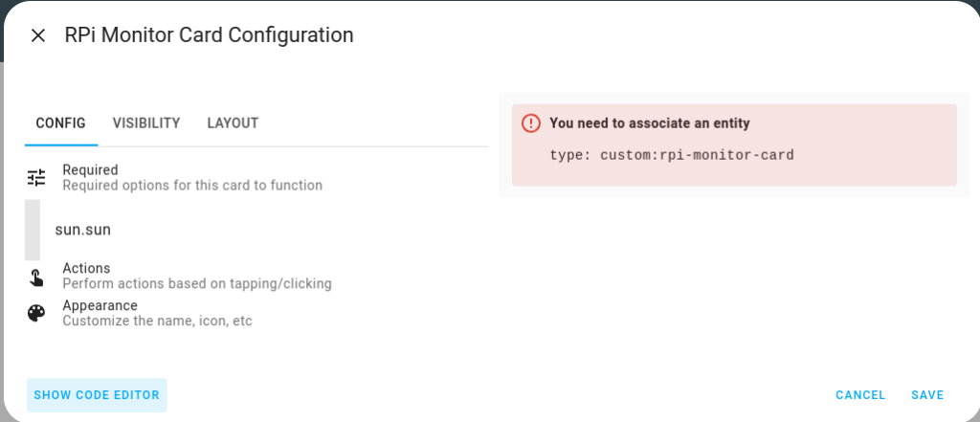The height and width of the screenshot is (422, 980).
Task: Select the Layout tab
Action: coord(233,123)
